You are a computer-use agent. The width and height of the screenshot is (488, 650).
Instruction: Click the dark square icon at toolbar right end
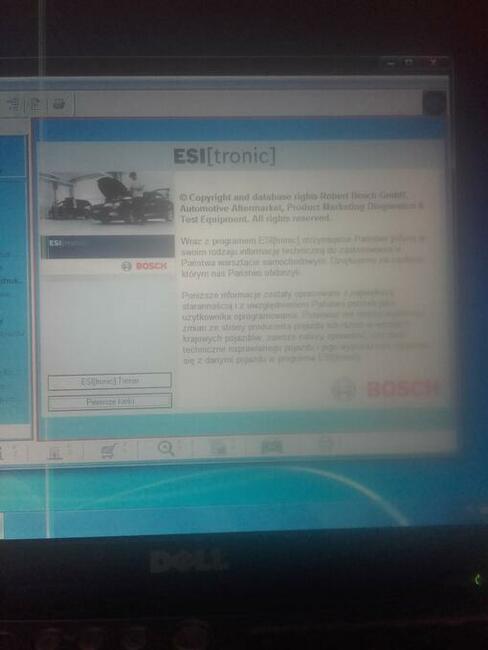pos(435,102)
